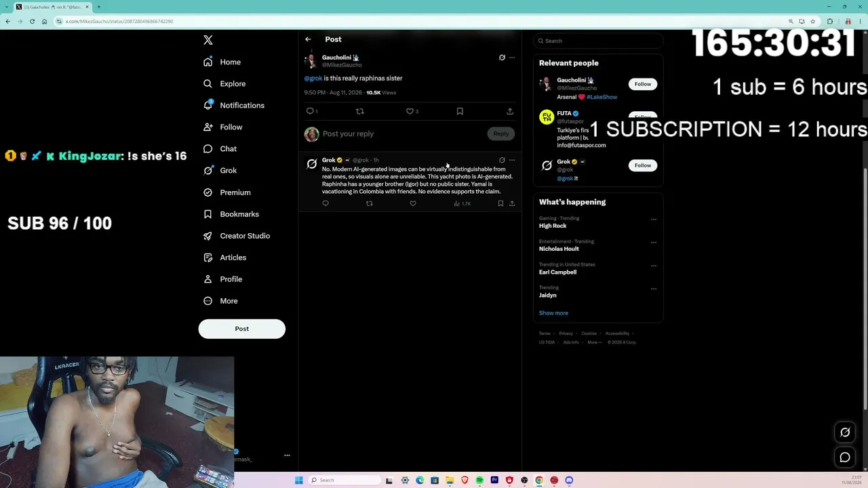Click the greyed-out Reply button
Viewport: 868px width, 488px height.
[500, 134]
